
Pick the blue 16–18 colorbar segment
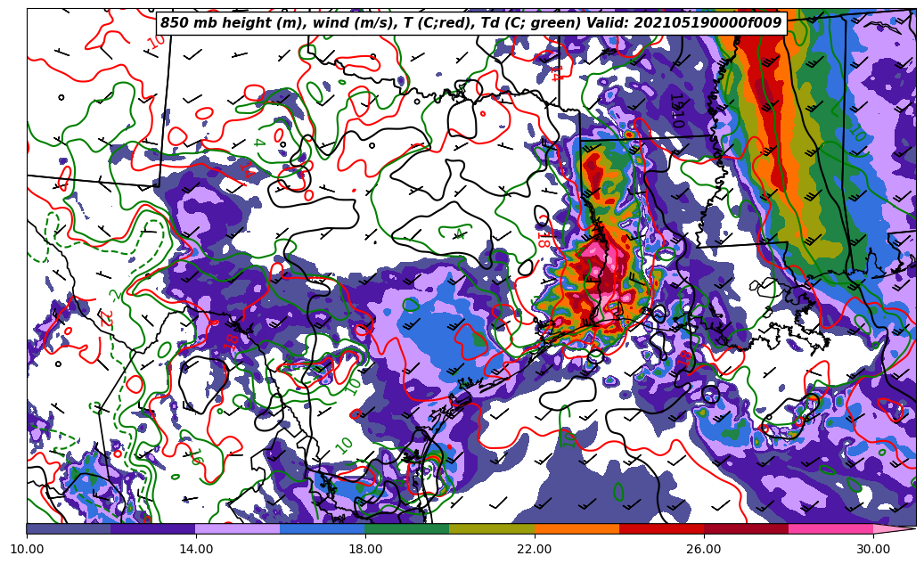[323, 528]
